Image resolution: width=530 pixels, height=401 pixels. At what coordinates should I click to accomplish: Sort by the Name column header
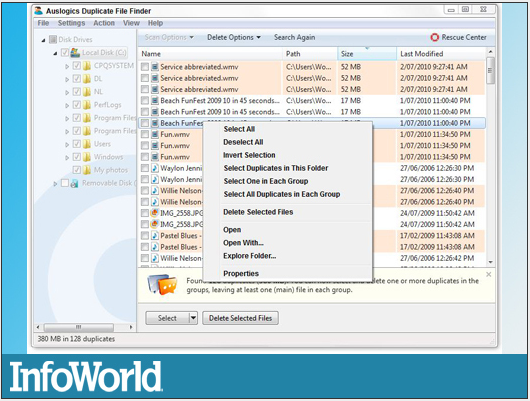point(210,54)
